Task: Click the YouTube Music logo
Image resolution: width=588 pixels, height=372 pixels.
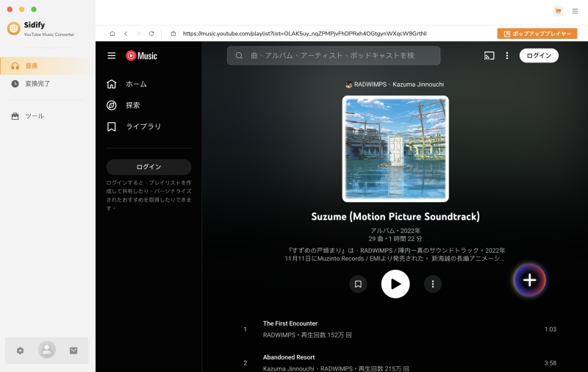Action: point(141,55)
